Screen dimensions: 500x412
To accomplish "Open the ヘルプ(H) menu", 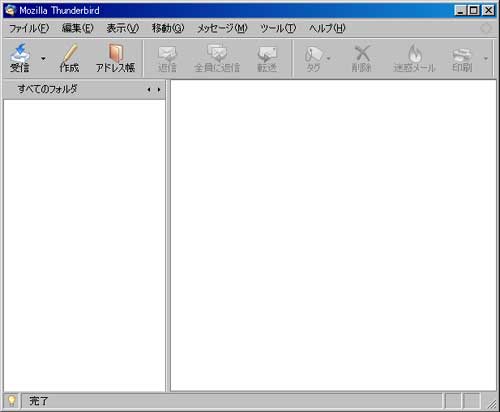I will point(327,28).
